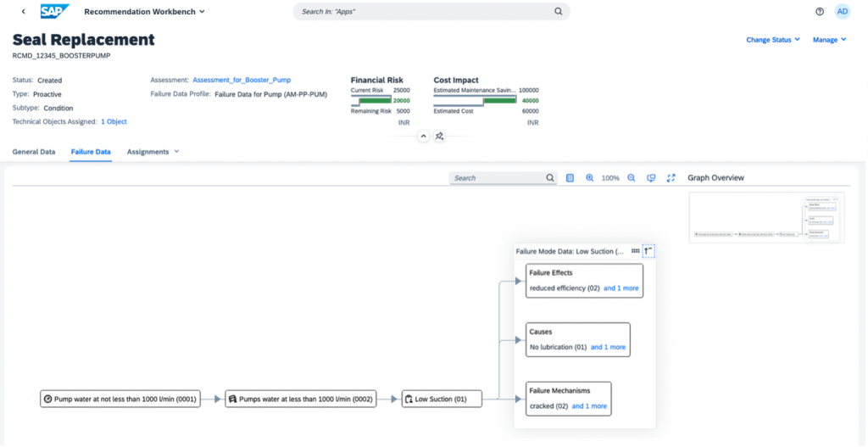Click 'No lubrication (01)' text
This screenshot has height=447, width=868.
tap(558, 347)
